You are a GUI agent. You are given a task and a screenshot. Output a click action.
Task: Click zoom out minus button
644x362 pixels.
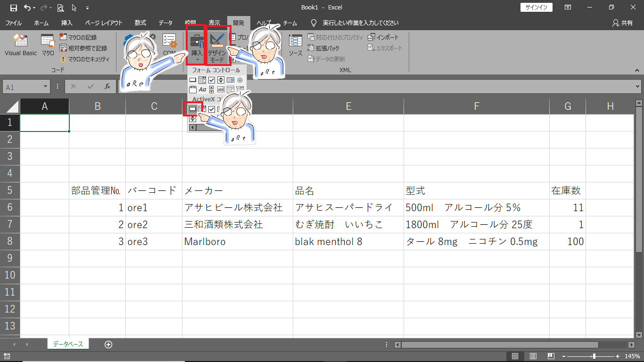[x=564, y=356]
